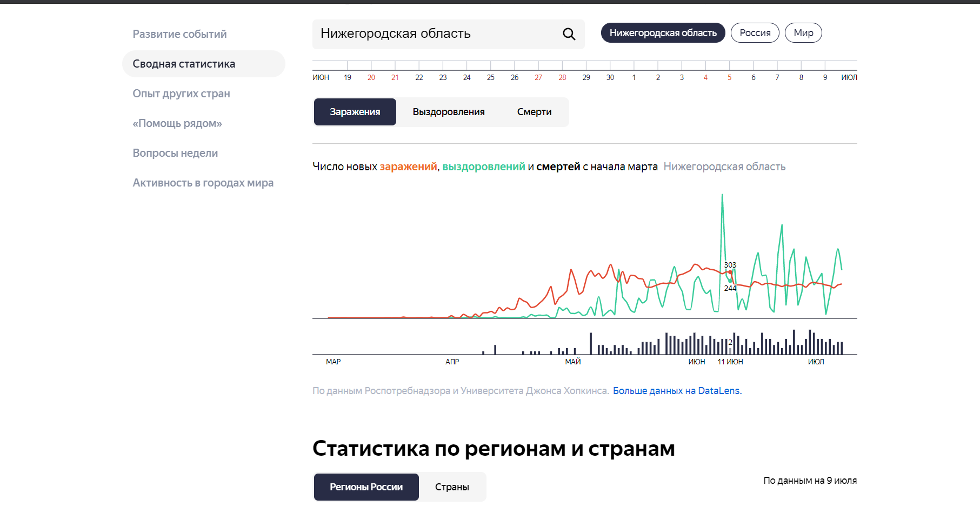This screenshot has height=506, width=980.
Task: Open «Вопросы недели» in the sidebar
Action: click(x=175, y=152)
